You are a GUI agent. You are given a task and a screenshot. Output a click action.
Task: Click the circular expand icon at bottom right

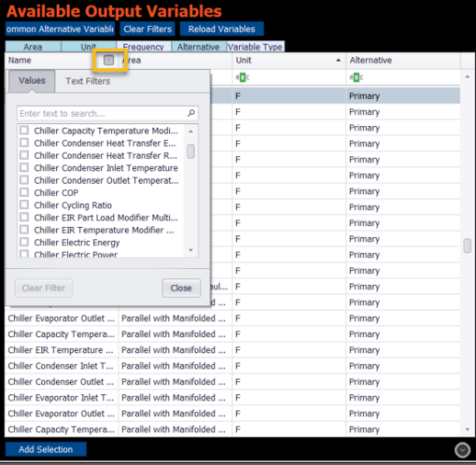pos(462,450)
